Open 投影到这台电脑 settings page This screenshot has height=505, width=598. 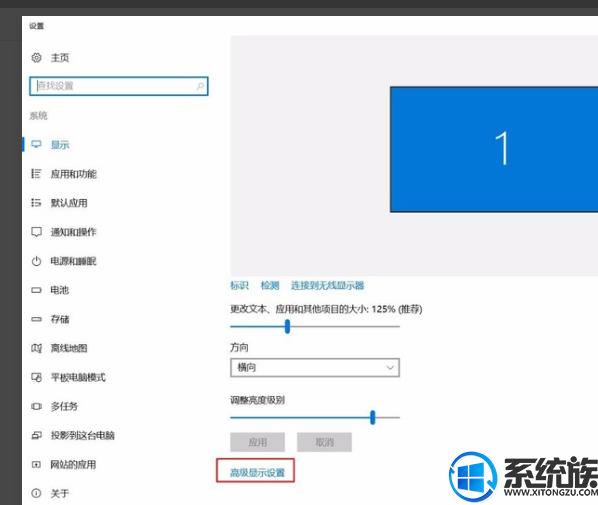[x=82, y=436]
